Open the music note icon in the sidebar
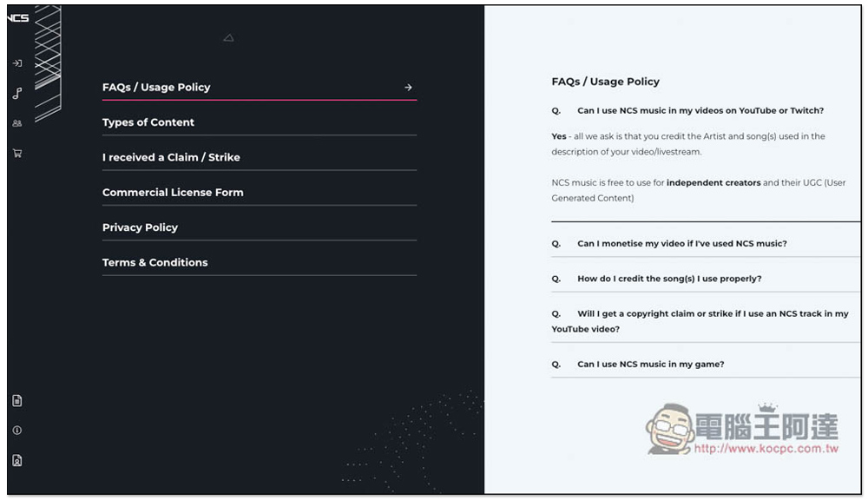This screenshot has height=500, width=868. point(17,93)
